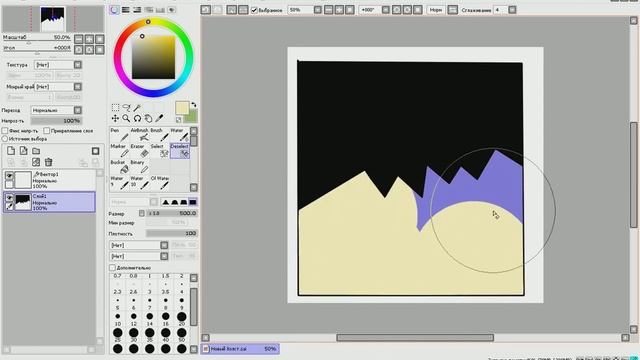Select the 'Источник выбора' option
The height and width of the screenshot is (360, 640).
[x=5, y=139]
